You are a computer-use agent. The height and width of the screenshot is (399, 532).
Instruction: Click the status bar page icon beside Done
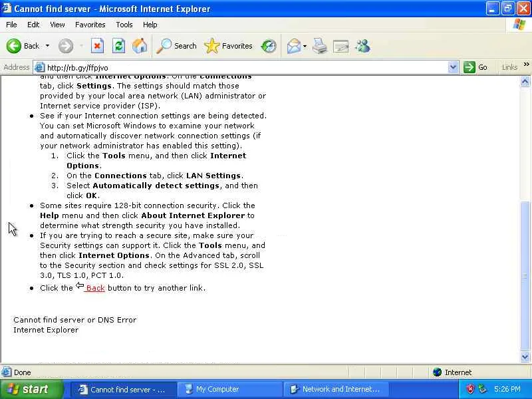click(x=6, y=372)
